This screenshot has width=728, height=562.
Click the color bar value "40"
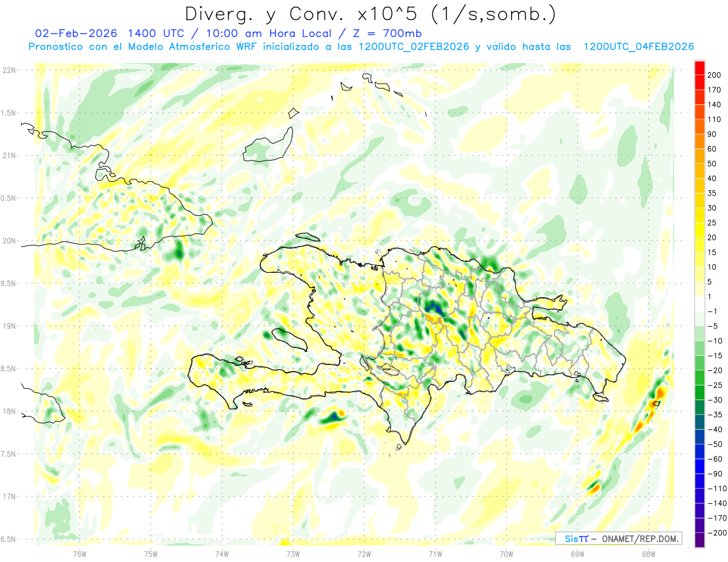pyautogui.click(x=712, y=178)
